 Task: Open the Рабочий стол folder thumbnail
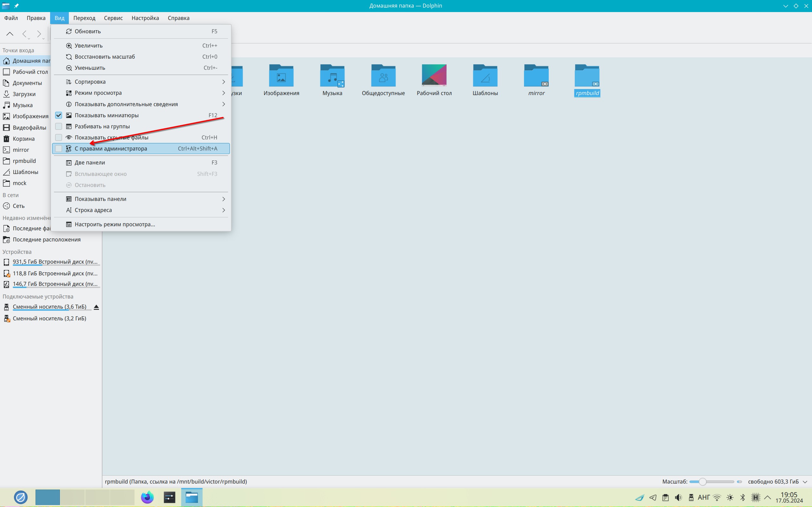434,76
